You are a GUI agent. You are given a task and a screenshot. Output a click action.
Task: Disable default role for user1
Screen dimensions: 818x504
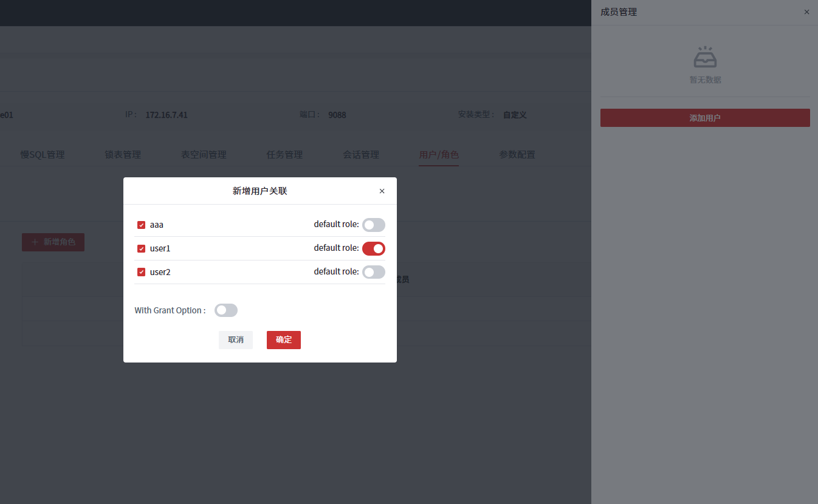[373, 248]
